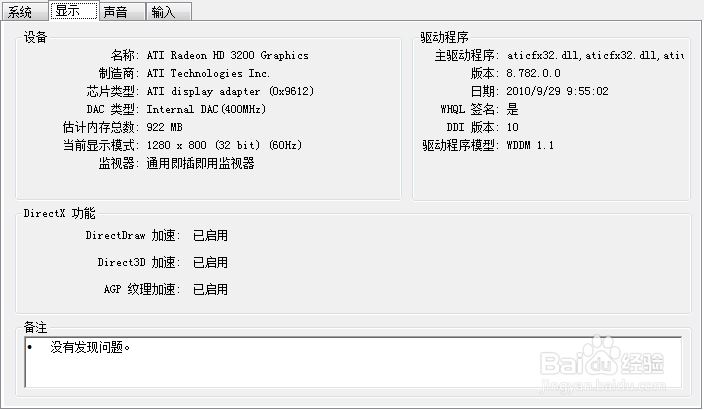
Task: Click the '版本:' label under 驱动程序
Action: [x=485, y=73]
